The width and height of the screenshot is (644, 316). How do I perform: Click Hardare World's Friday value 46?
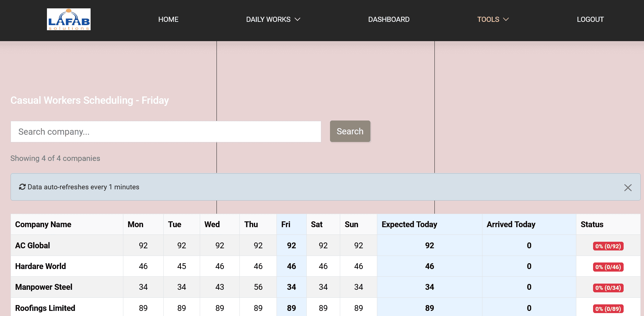click(291, 266)
